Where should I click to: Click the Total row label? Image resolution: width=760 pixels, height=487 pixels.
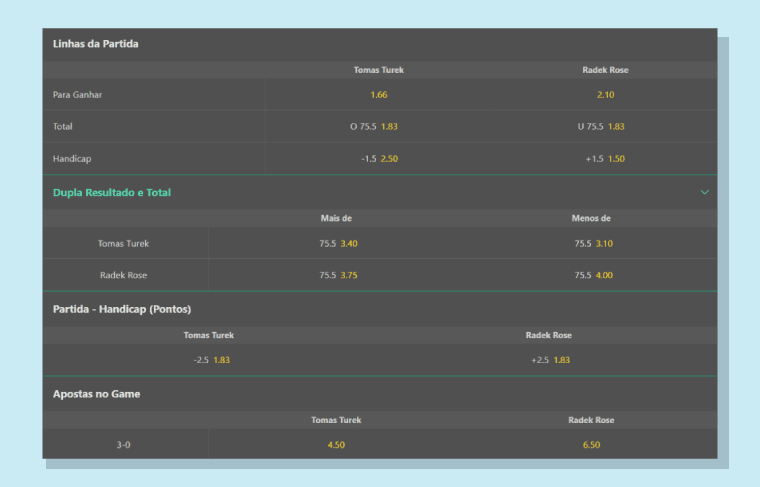pyautogui.click(x=63, y=126)
